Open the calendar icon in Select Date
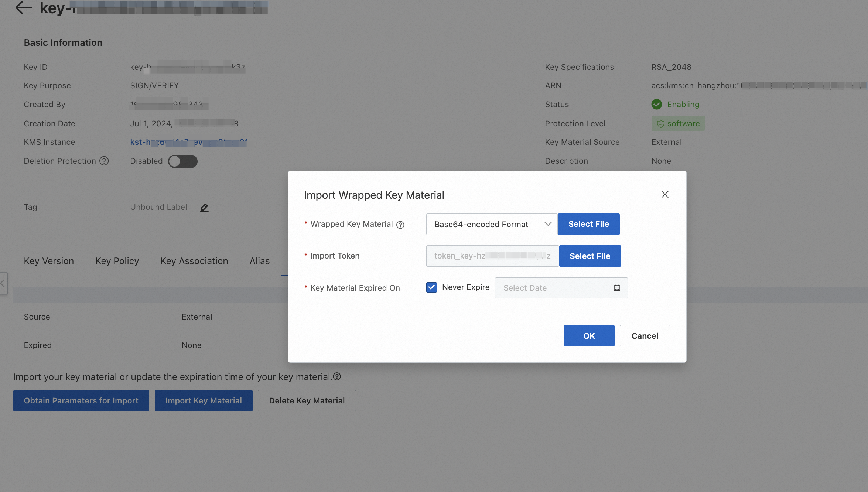Viewport: 868px width, 492px height. 617,288
